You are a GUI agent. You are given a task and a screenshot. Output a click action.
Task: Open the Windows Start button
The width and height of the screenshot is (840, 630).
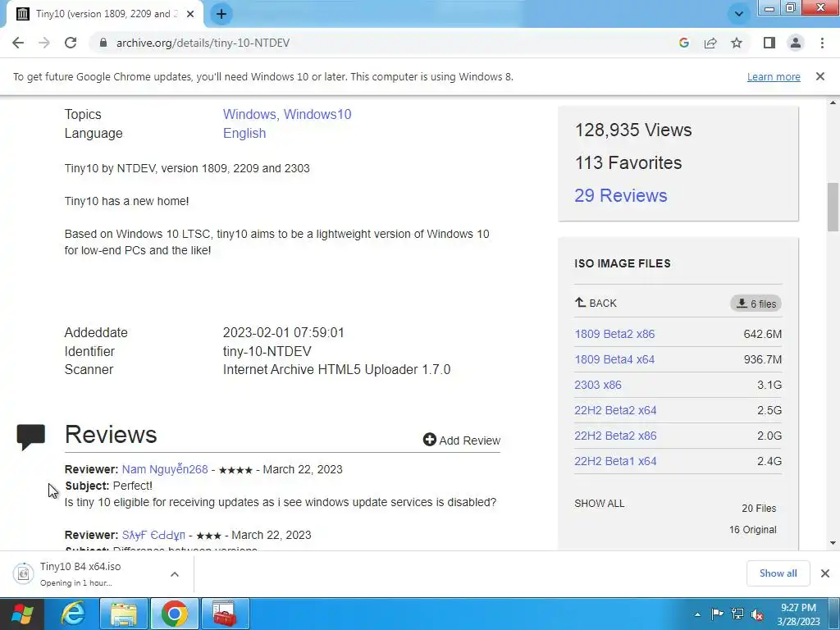[x=21, y=614]
